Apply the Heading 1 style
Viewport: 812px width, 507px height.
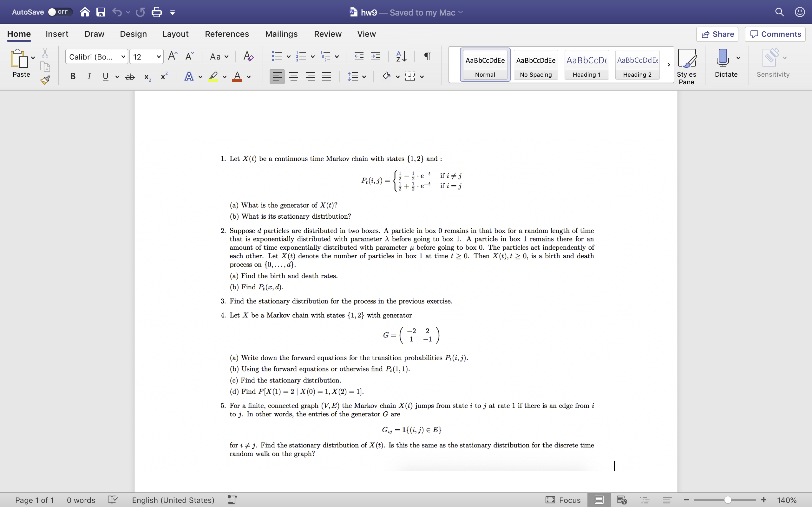click(x=586, y=65)
